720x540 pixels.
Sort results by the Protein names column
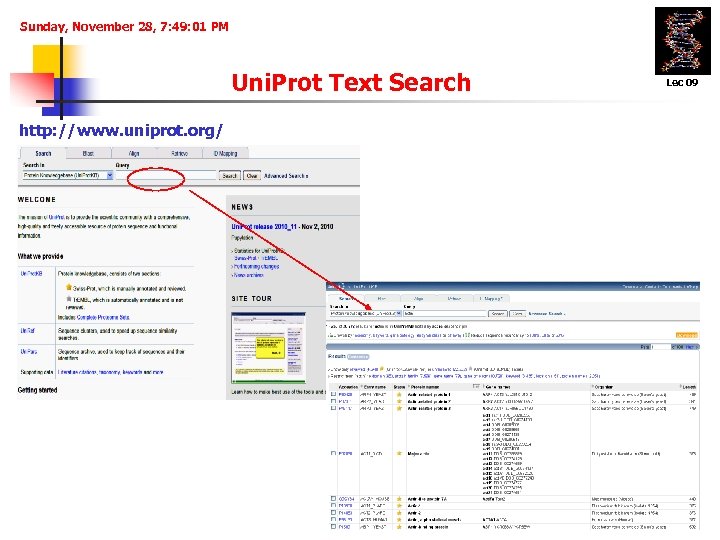[424, 387]
